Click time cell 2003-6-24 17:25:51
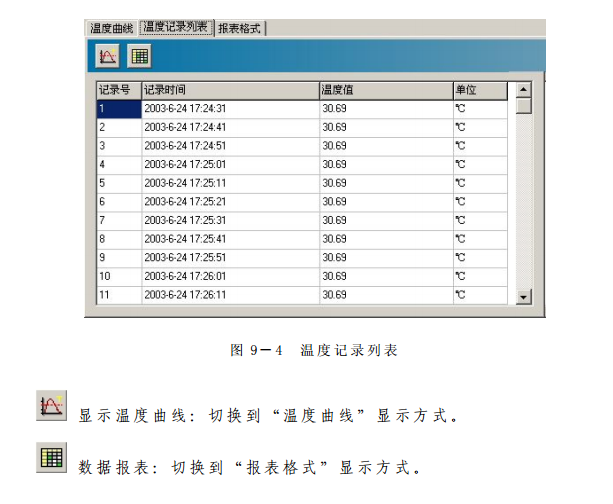The height and width of the screenshot is (504, 613). pos(230,258)
